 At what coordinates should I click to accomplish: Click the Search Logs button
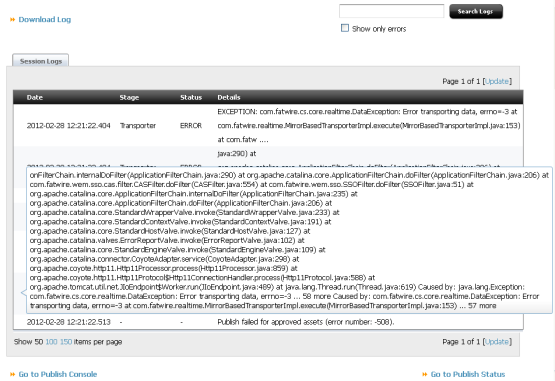(x=476, y=11)
